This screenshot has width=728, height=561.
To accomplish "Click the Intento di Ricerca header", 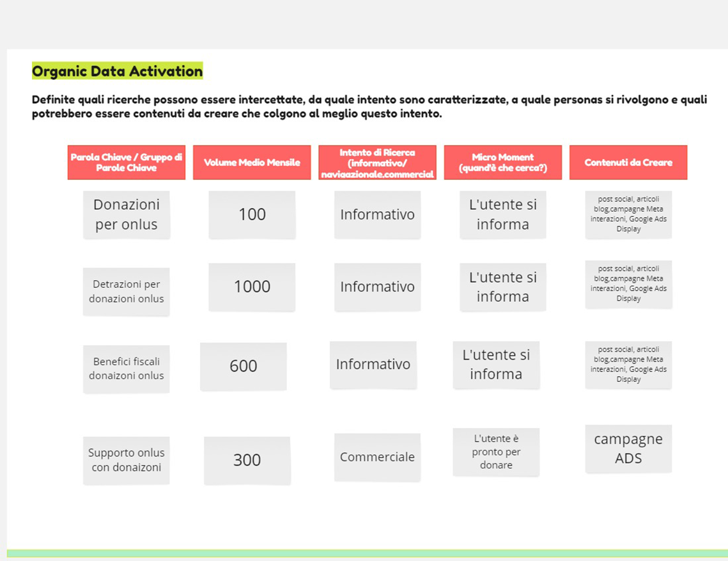I will 377,162.
